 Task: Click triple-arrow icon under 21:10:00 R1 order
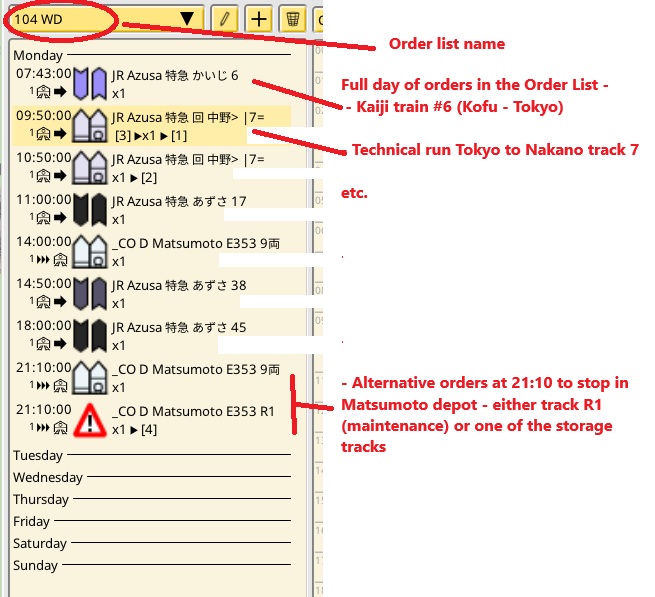(43, 428)
